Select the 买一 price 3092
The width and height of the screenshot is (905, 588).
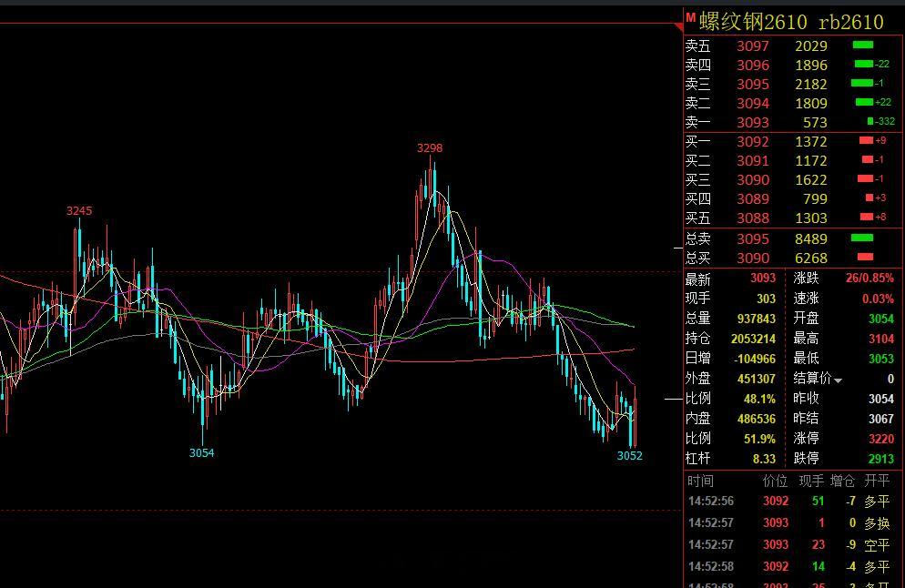pyautogui.click(x=753, y=141)
